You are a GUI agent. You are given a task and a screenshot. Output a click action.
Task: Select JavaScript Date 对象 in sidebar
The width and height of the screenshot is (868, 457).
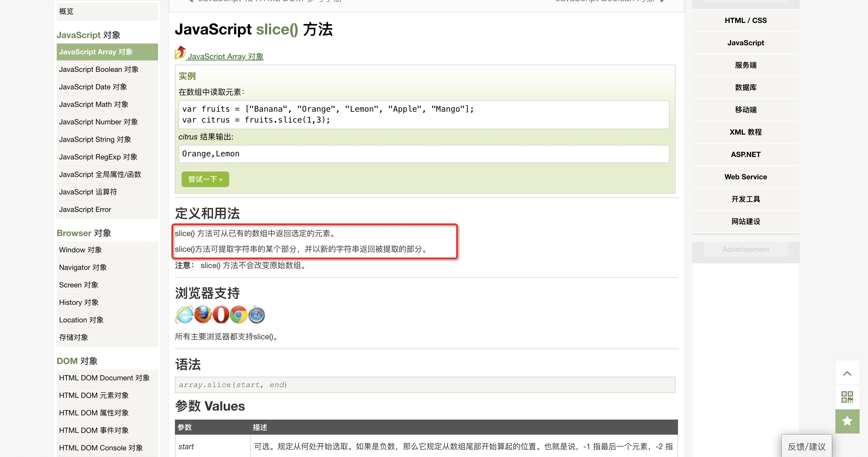point(93,87)
